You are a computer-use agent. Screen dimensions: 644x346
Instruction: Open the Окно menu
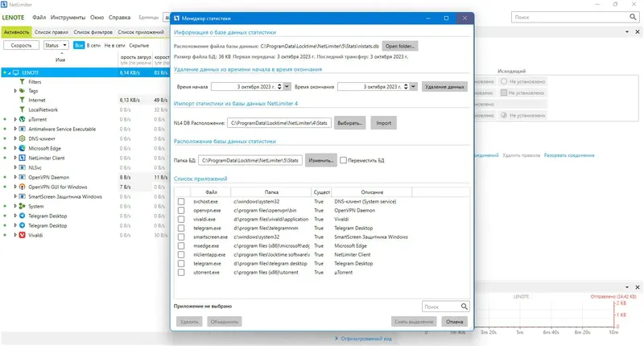point(97,17)
